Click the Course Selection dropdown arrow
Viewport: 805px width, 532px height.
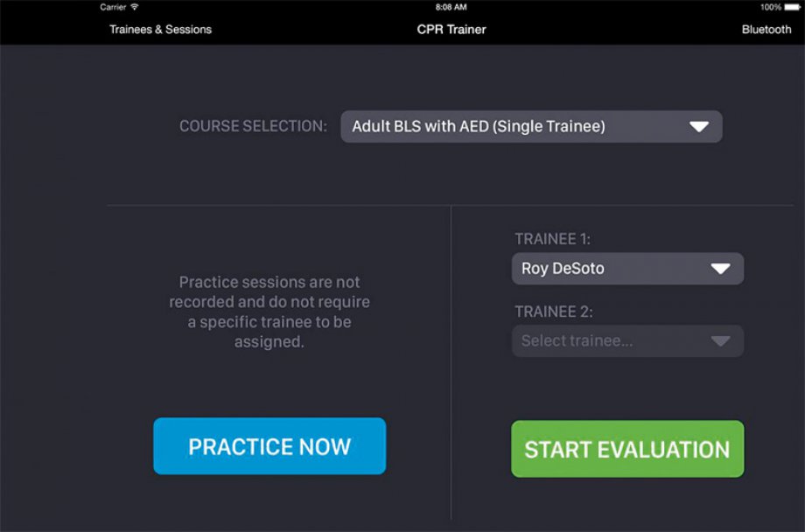699,126
